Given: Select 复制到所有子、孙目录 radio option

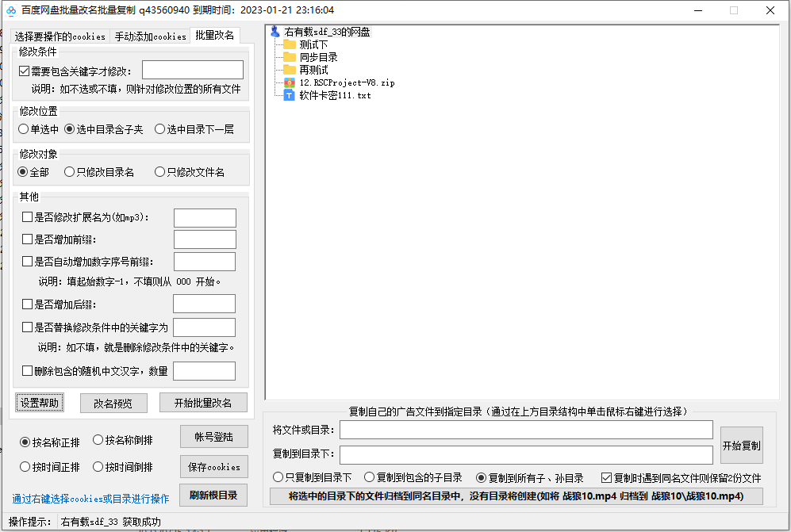Looking at the screenshot, I should click(x=530, y=477).
